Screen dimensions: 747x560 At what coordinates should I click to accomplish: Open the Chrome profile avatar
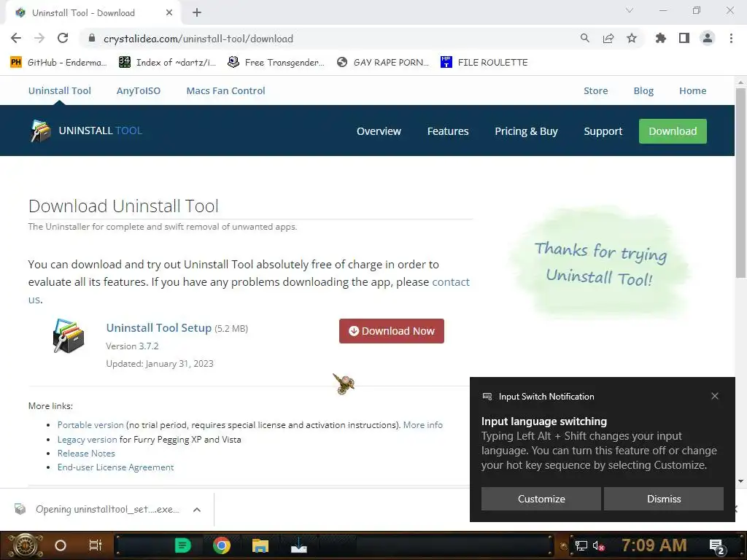point(708,39)
